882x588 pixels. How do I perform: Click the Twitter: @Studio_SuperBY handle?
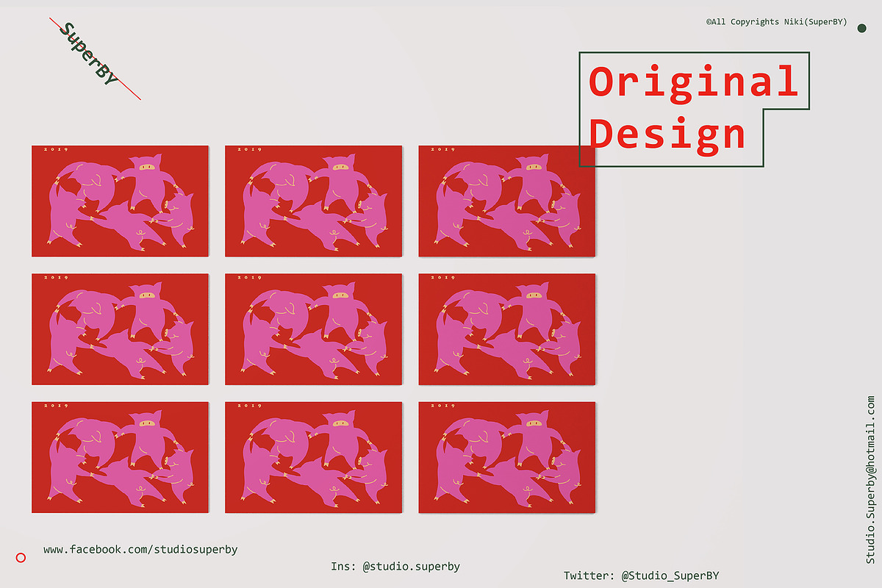click(641, 576)
